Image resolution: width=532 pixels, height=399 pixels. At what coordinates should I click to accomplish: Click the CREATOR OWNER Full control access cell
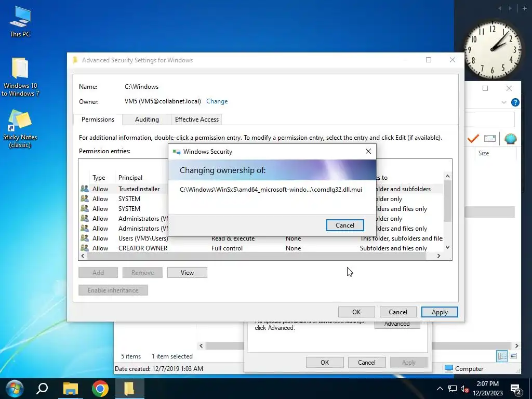(227, 248)
